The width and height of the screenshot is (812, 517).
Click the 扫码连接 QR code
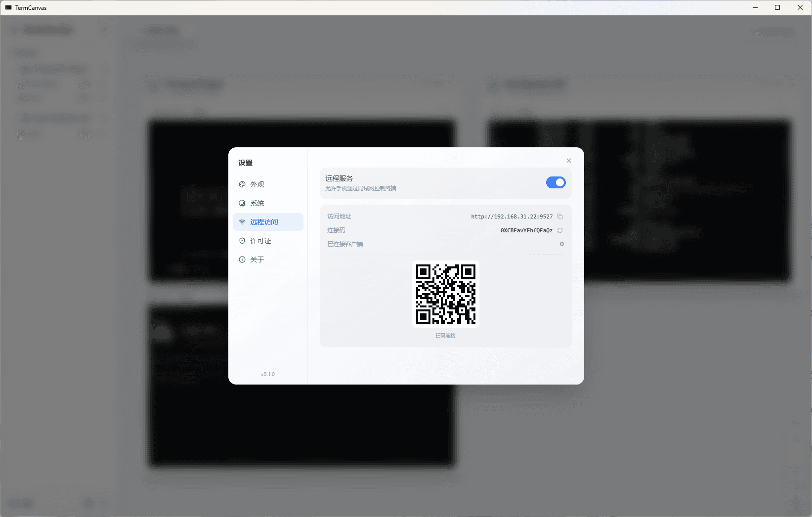445,294
